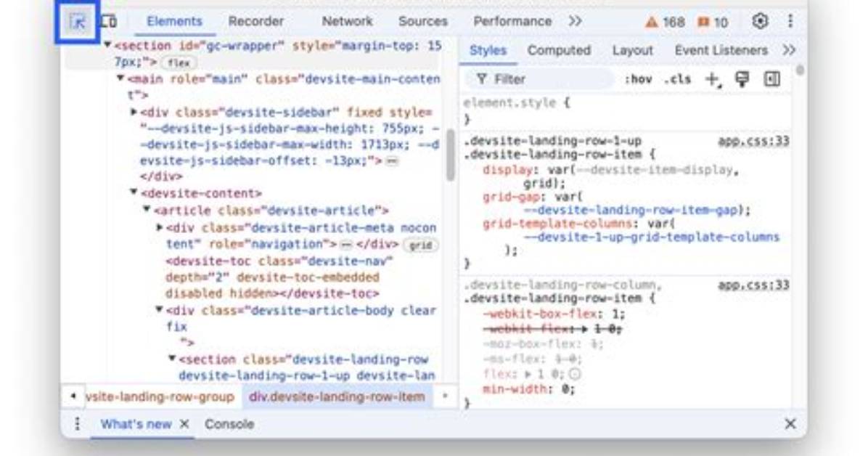This screenshot has height=456, width=868.
Task: Switch to the What's new drawer tab
Action: (x=136, y=424)
